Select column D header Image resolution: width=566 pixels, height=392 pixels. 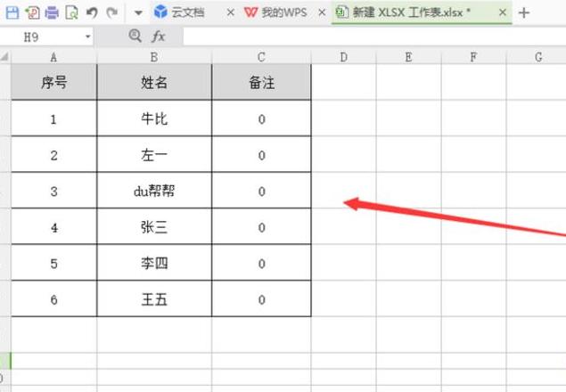pyautogui.click(x=344, y=57)
